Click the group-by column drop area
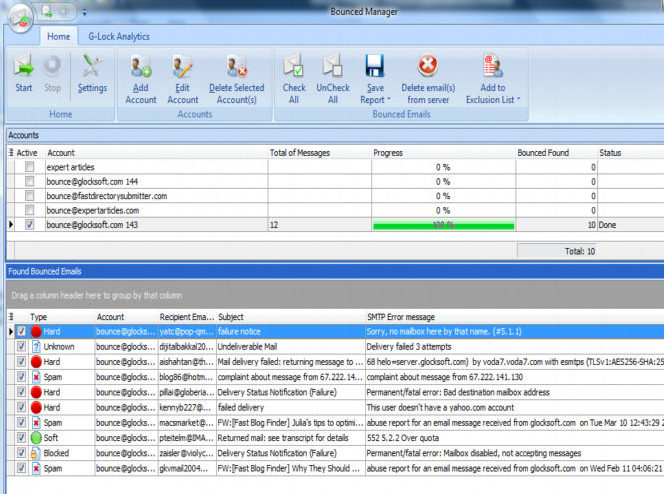Viewport: 664px width, 494px height. pos(335,295)
